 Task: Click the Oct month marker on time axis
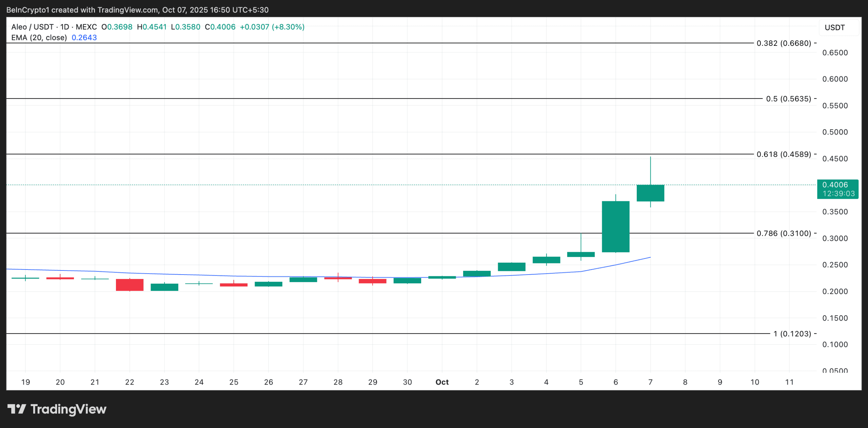pyautogui.click(x=442, y=382)
